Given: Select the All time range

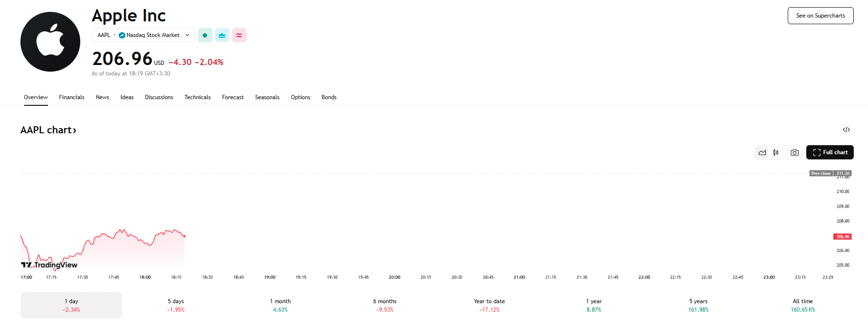Looking at the screenshot, I should click(x=802, y=305).
